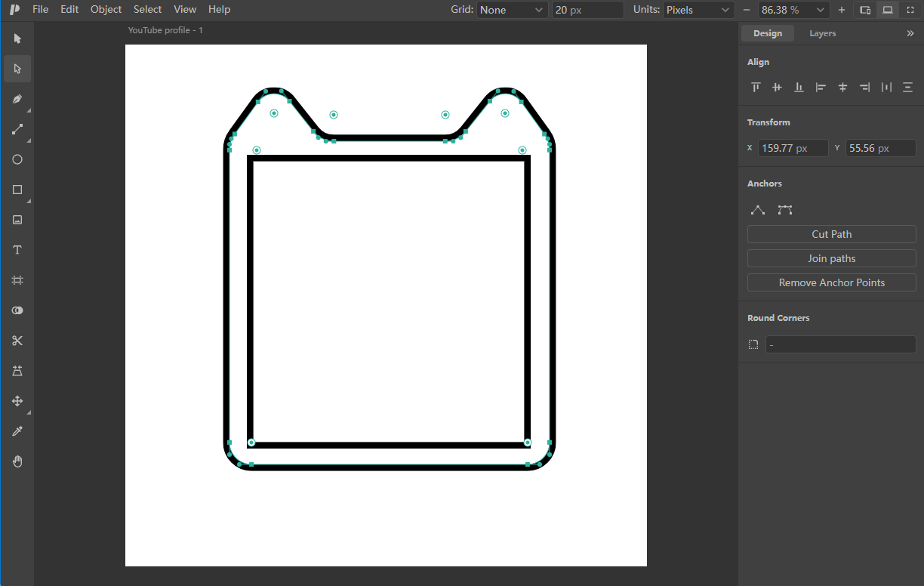Open the Units dropdown showing Pixels
Screen dimensions: 924x586
698,10
